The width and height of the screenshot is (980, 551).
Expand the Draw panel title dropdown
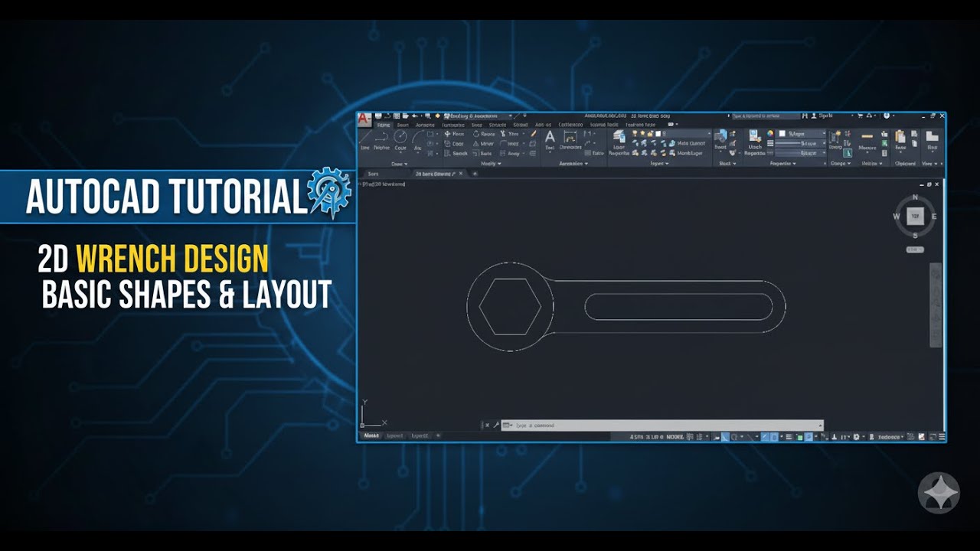(x=400, y=164)
